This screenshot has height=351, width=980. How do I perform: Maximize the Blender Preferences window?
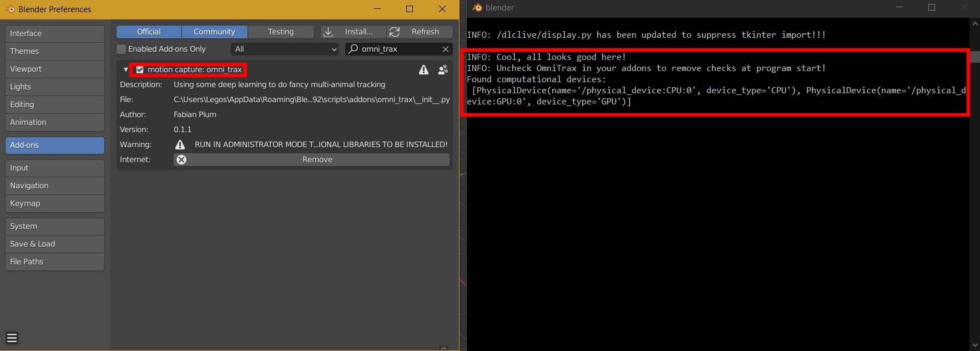pyautogui.click(x=410, y=9)
